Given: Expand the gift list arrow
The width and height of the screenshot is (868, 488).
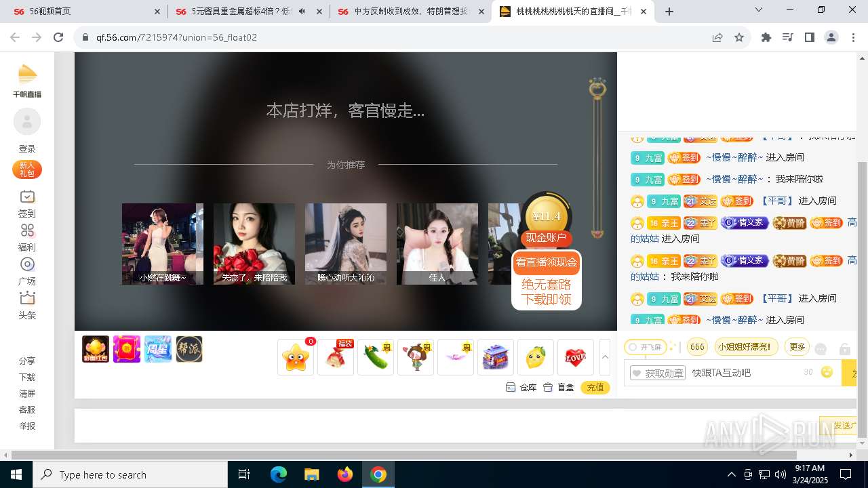Looking at the screenshot, I should 606,357.
